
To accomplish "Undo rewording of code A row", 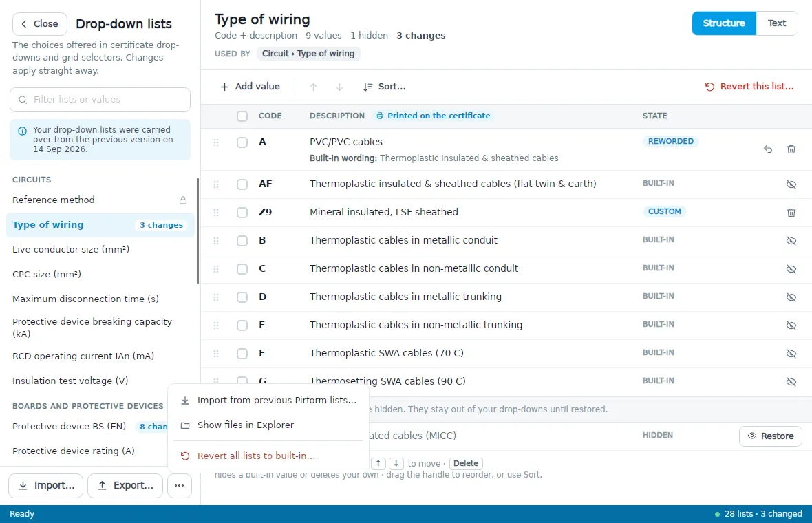I will [767, 149].
